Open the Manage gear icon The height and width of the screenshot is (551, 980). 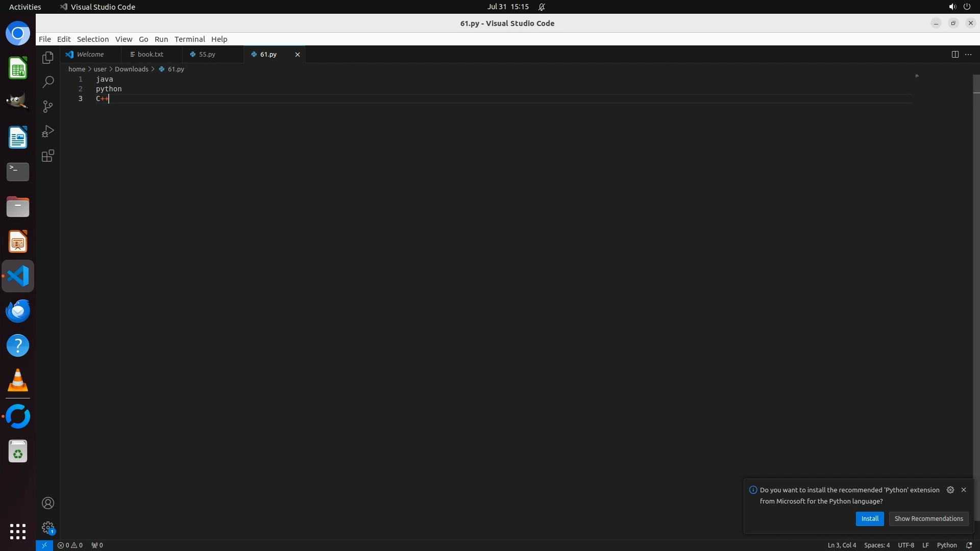(x=47, y=528)
